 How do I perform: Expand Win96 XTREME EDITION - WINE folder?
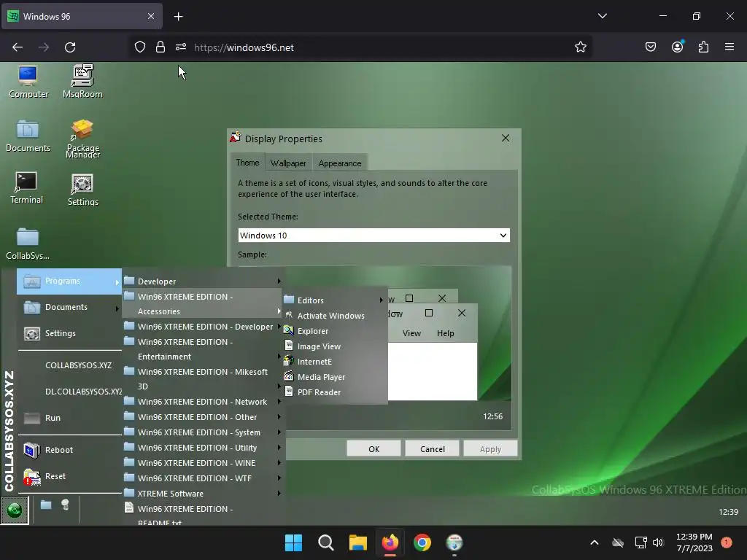click(204, 463)
